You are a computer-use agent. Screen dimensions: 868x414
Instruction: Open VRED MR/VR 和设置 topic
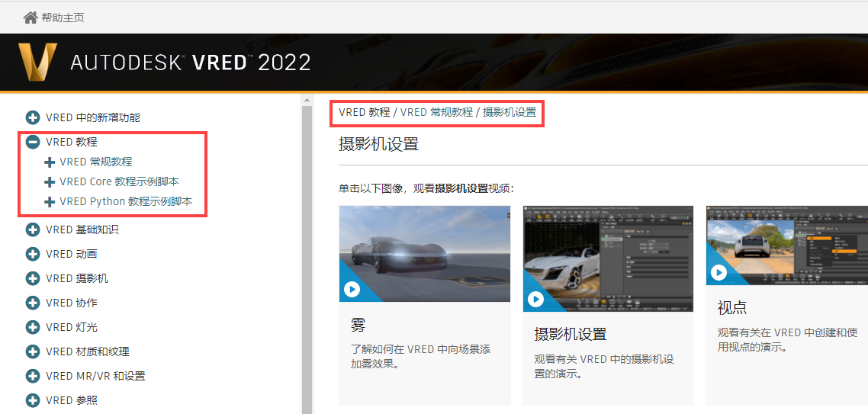click(95, 376)
